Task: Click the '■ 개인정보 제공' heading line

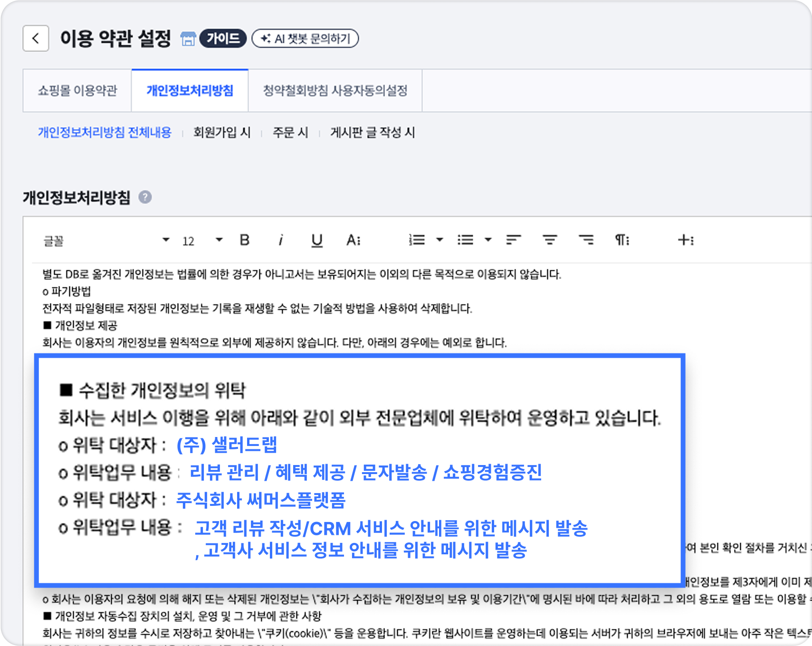Action: [x=80, y=325]
